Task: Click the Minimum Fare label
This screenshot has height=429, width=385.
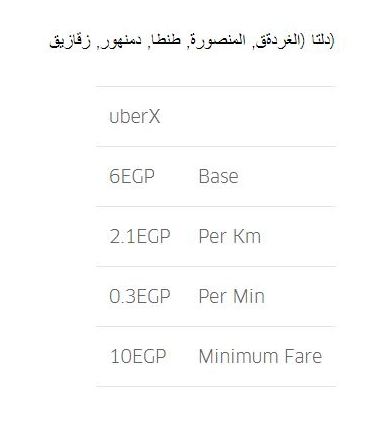Action: tap(260, 356)
